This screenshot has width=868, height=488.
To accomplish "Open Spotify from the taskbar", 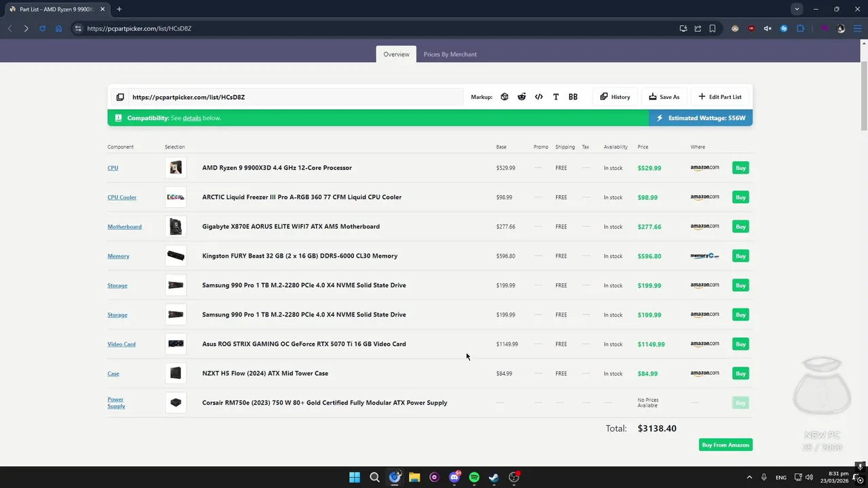I will pyautogui.click(x=474, y=477).
